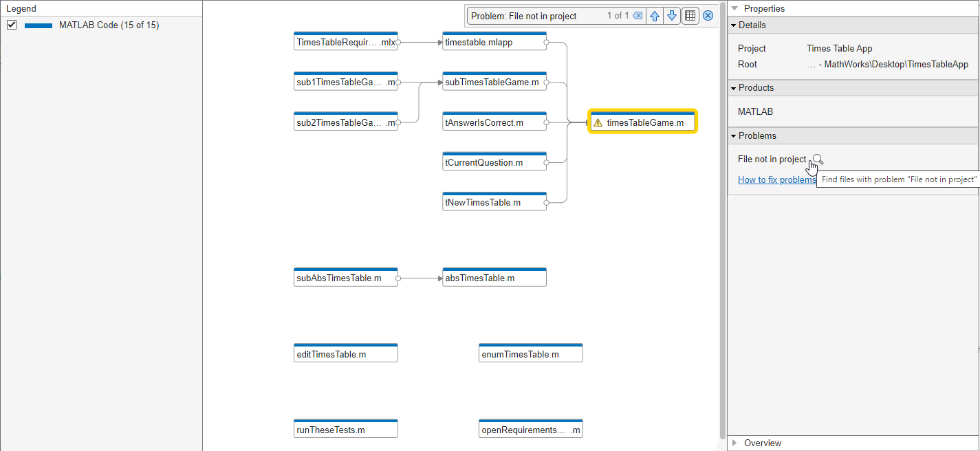Expand the Overview panel
980x451 pixels.
734,443
